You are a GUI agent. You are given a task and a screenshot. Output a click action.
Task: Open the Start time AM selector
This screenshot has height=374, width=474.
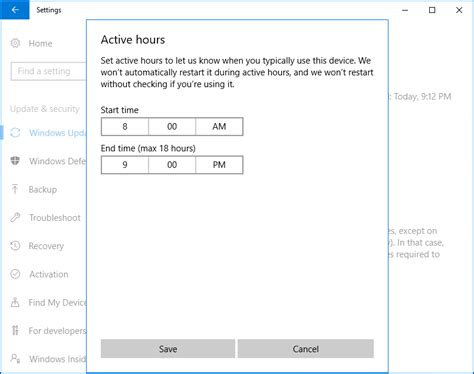(219, 127)
